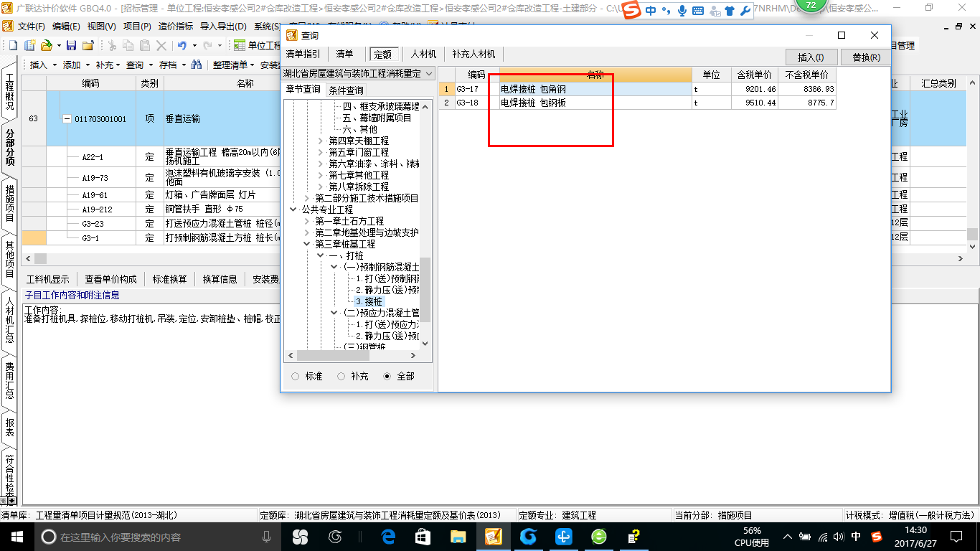Screen dimensions: 980x551
Task: Click the green circular taskbar icon
Action: (x=599, y=536)
